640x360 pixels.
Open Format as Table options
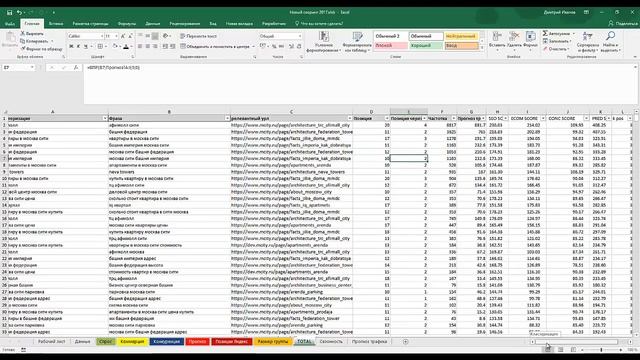tap(357, 42)
